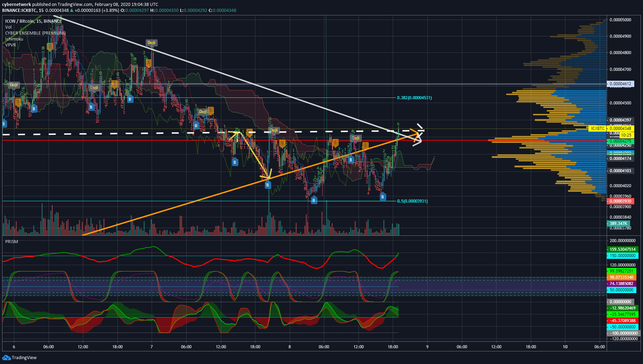Click the orange S marker near the chart's top-left peak
Viewport: 643px width, 364px height.
click(x=50, y=46)
